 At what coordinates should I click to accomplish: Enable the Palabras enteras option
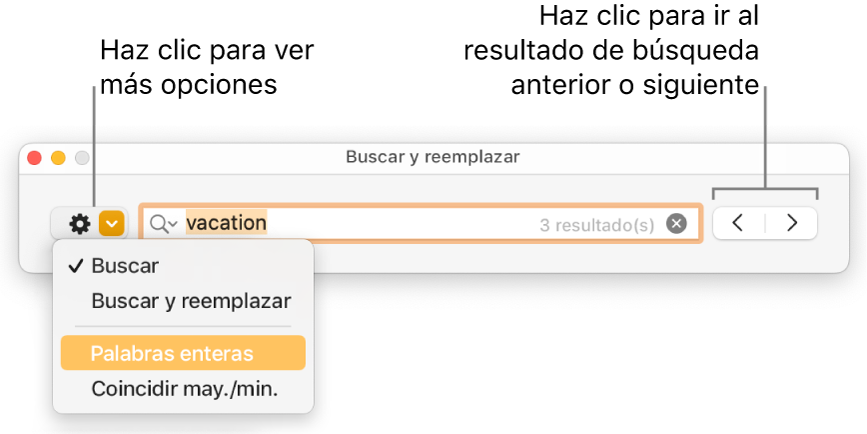pos(172,353)
